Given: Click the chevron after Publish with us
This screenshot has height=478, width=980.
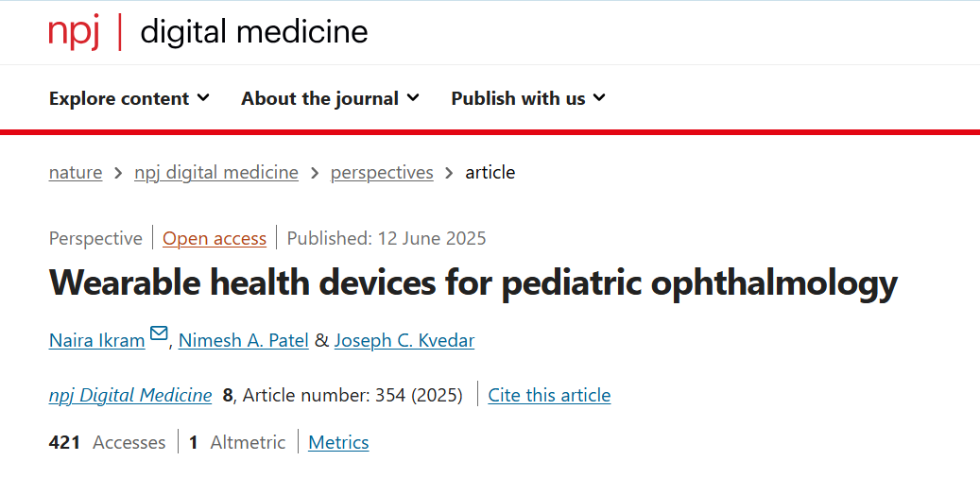Looking at the screenshot, I should tap(599, 98).
